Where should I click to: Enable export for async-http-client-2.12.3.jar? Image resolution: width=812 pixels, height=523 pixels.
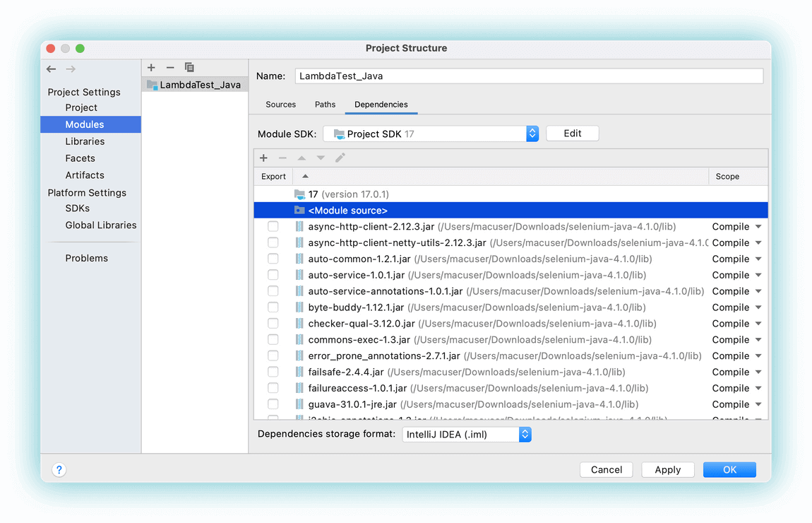click(273, 227)
